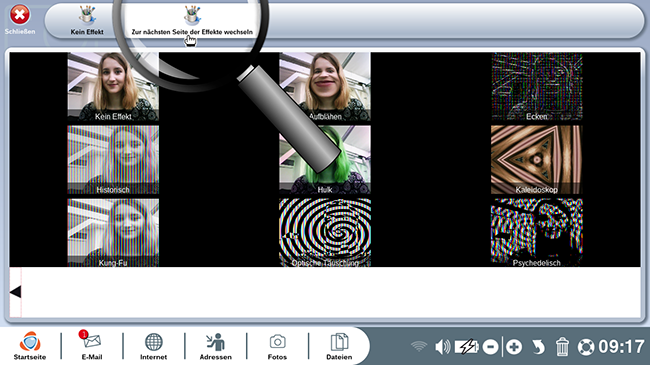The width and height of the screenshot is (650, 365).
Task: Choose the Kung-Fu effect thumbnail
Action: tap(113, 233)
